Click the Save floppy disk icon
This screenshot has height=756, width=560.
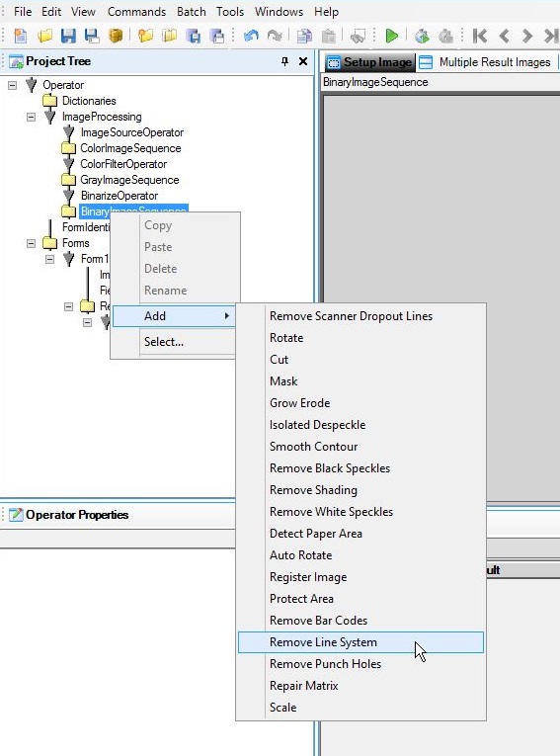point(68,36)
